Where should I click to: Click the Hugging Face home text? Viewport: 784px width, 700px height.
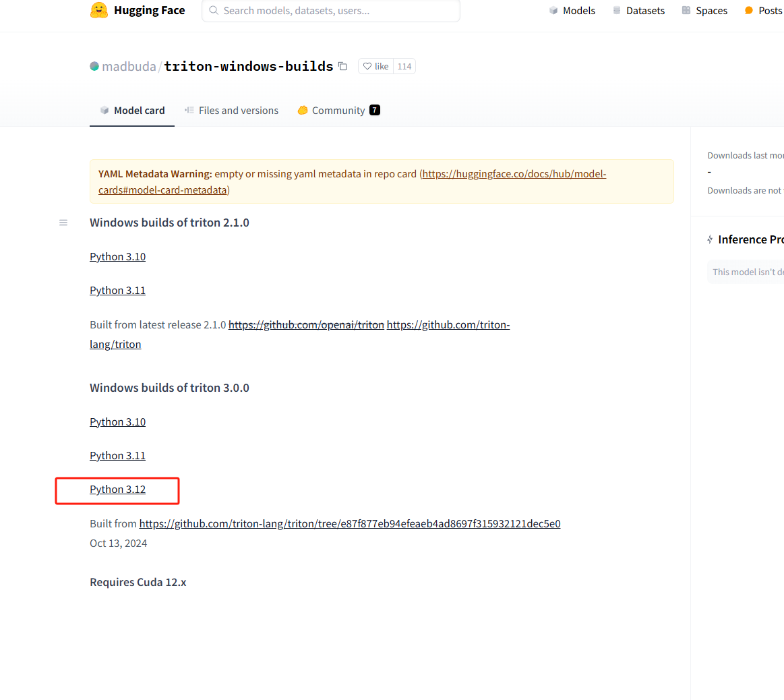(150, 11)
